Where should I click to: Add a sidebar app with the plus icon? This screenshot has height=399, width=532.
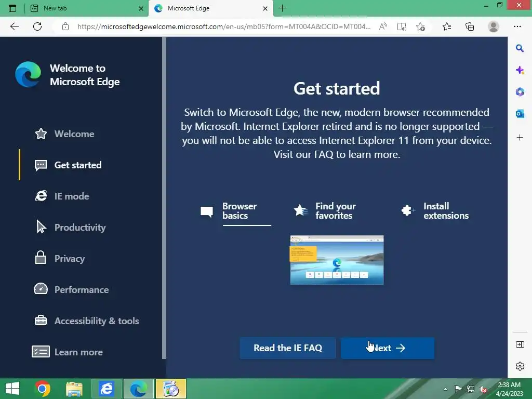(520, 137)
